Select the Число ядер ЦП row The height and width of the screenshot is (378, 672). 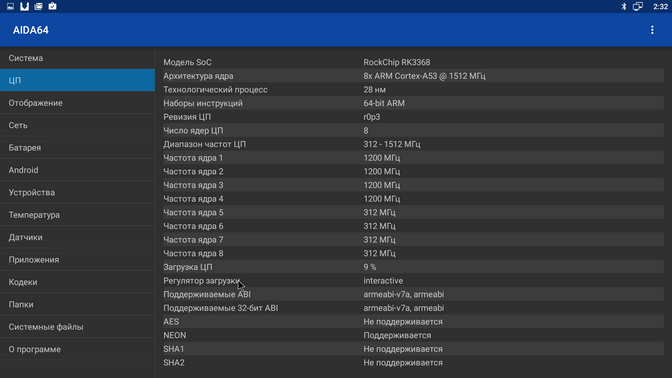pyautogui.click(x=413, y=130)
